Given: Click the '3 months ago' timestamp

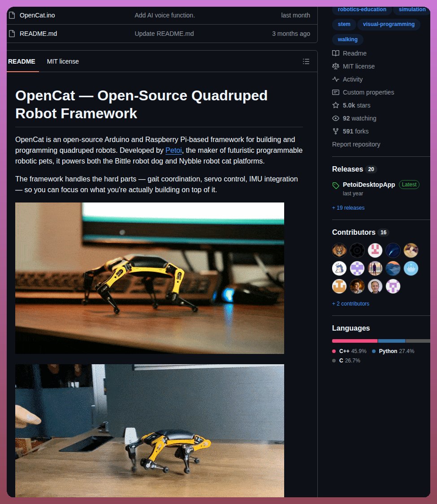Looking at the screenshot, I should (291, 34).
